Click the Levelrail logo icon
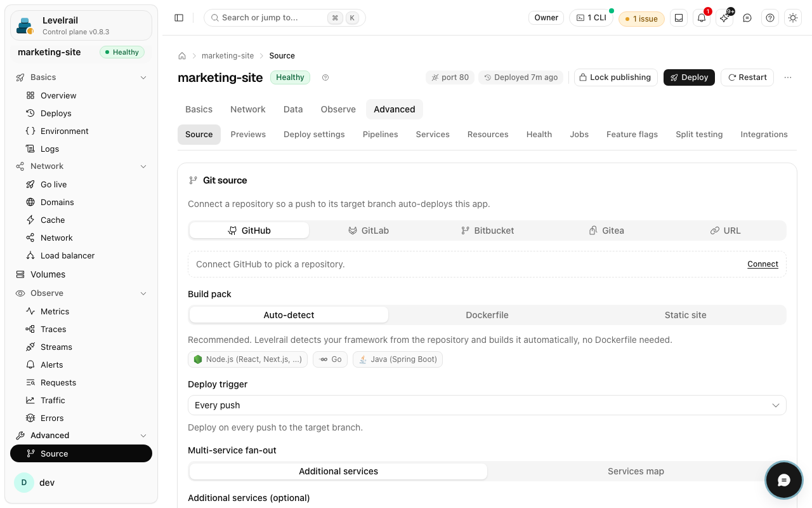The image size is (812, 508). pyautogui.click(x=25, y=25)
